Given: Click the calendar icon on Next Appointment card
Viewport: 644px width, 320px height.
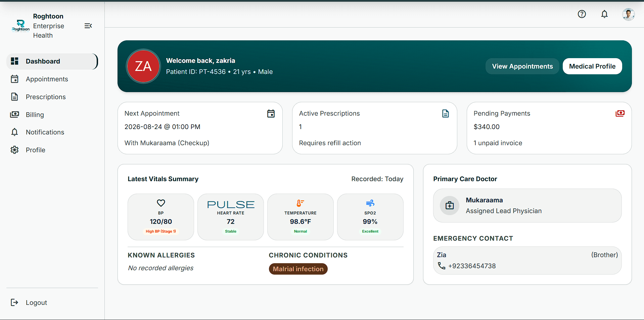Looking at the screenshot, I should (x=271, y=114).
